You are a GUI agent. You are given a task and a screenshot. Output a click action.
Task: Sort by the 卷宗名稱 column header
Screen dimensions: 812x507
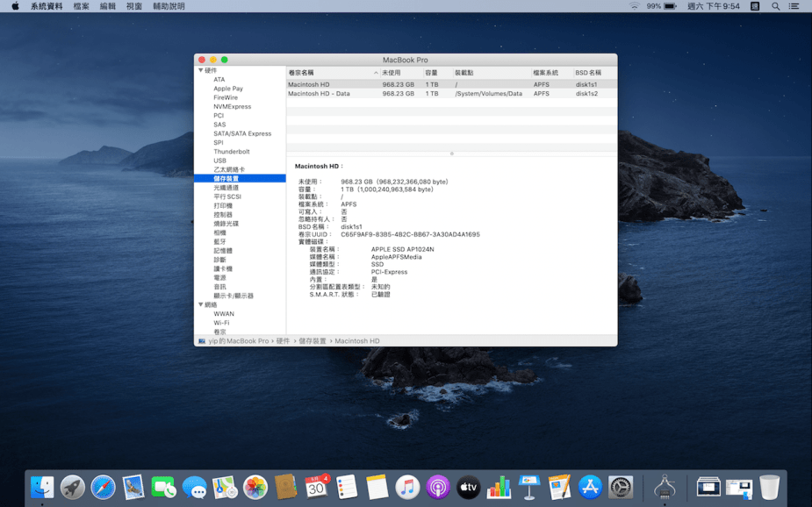point(301,73)
